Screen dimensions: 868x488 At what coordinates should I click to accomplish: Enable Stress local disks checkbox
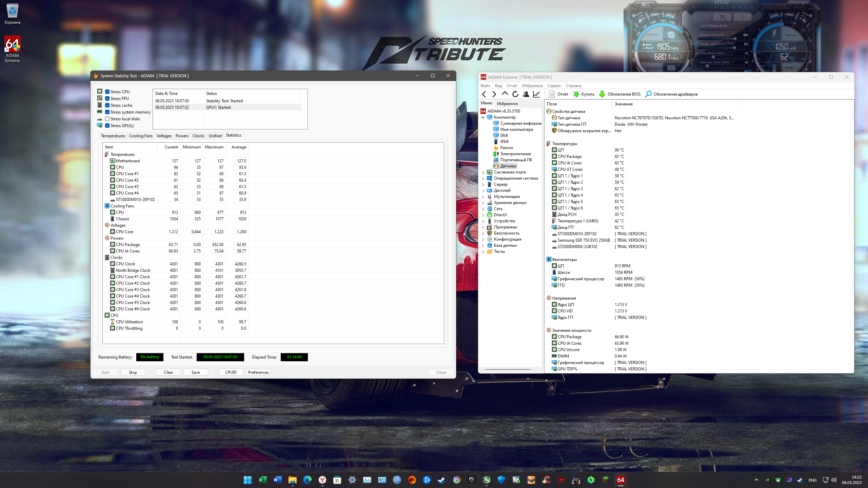point(107,119)
